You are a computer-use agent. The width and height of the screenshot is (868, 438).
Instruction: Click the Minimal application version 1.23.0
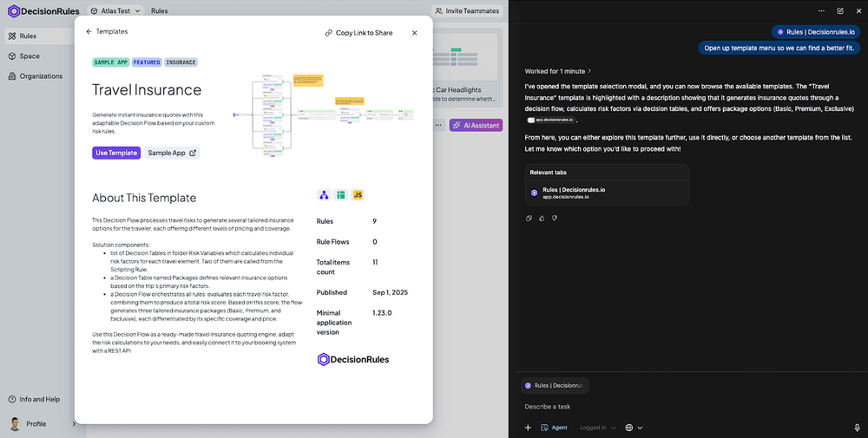tap(382, 313)
